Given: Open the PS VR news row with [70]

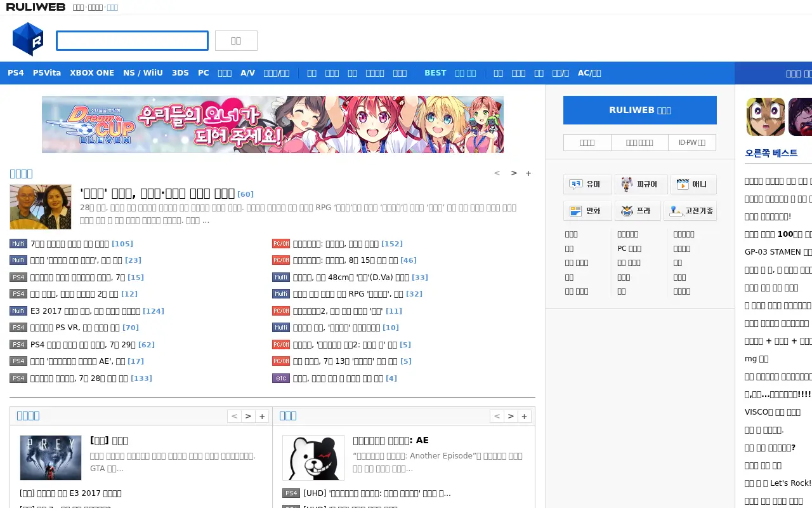Looking at the screenshot, I should [x=74, y=328].
